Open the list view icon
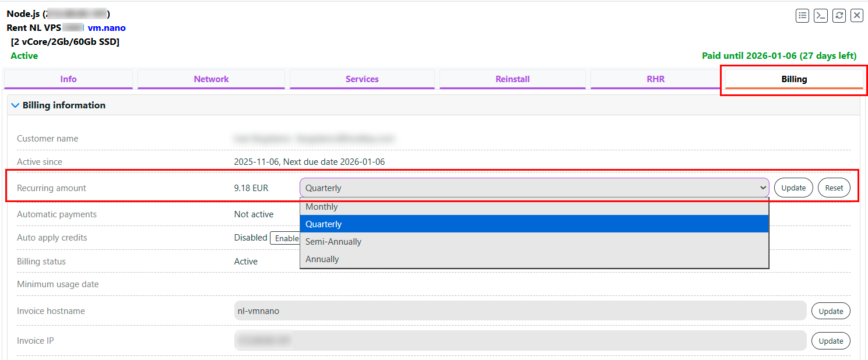Screen dimensions: 868x360 pos(803,16)
